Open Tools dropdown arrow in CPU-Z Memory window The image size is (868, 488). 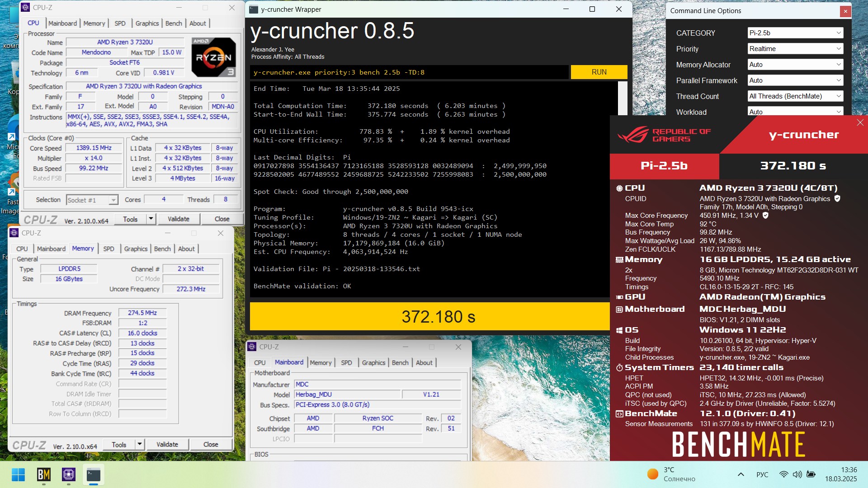click(140, 445)
